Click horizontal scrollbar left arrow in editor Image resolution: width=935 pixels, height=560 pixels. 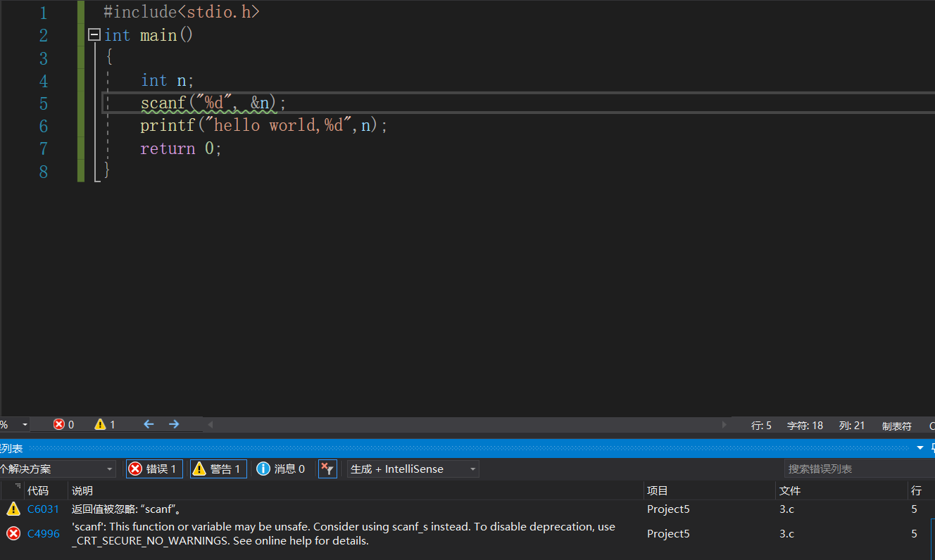pyautogui.click(x=210, y=425)
